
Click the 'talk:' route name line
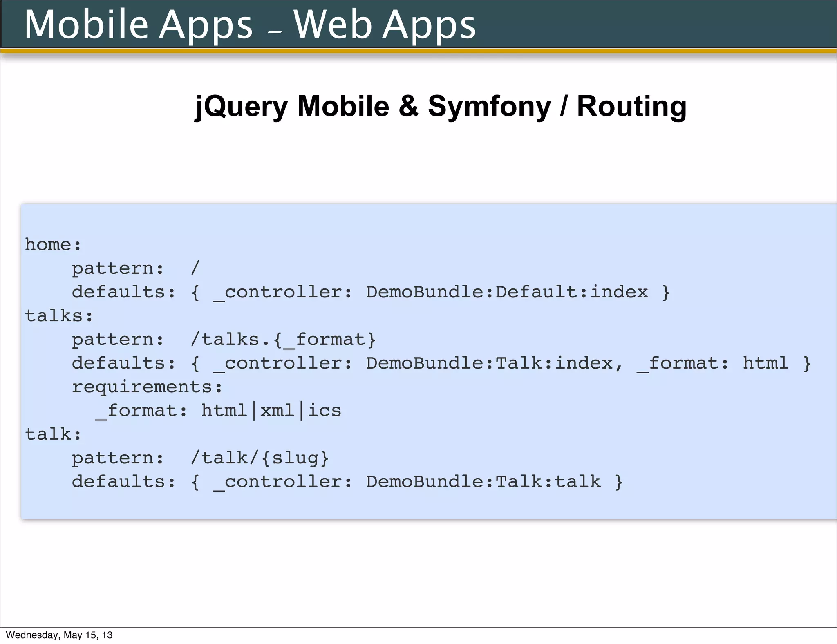tap(53, 434)
